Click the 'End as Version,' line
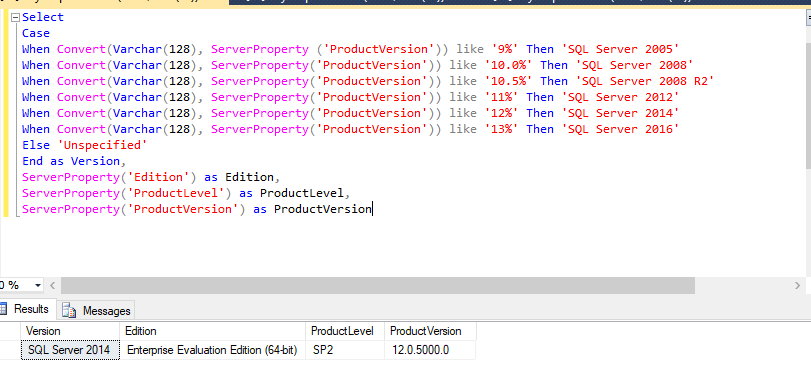The height and width of the screenshot is (368, 811). tap(74, 161)
